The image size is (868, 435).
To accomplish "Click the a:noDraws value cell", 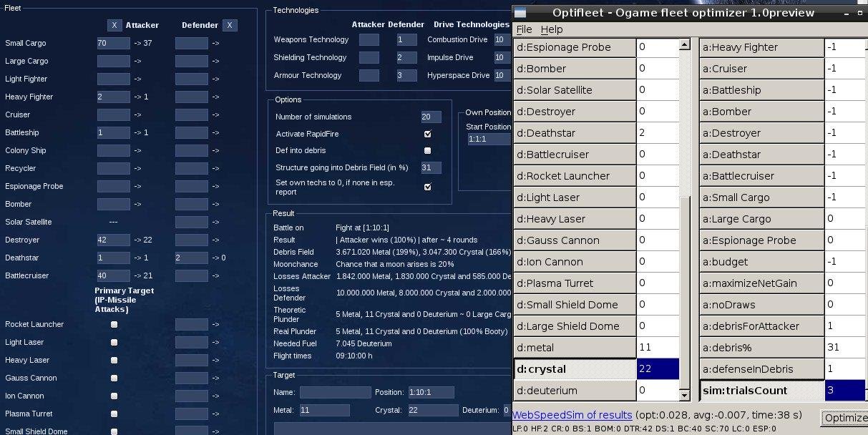I will [846, 305].
